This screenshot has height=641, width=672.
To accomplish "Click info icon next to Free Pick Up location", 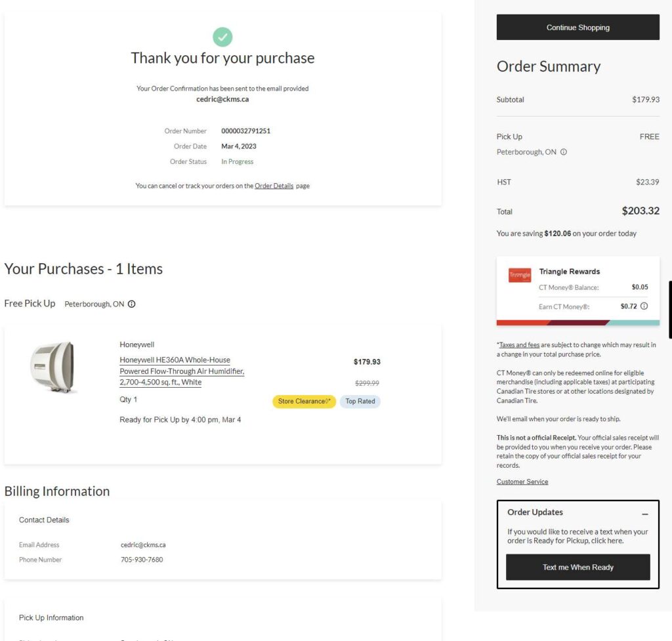I will 132,304.
